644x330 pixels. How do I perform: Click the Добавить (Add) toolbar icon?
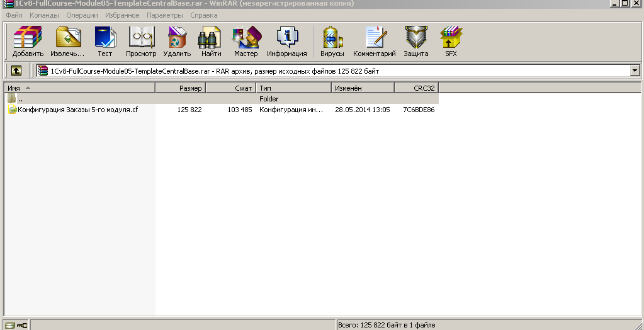28,42
